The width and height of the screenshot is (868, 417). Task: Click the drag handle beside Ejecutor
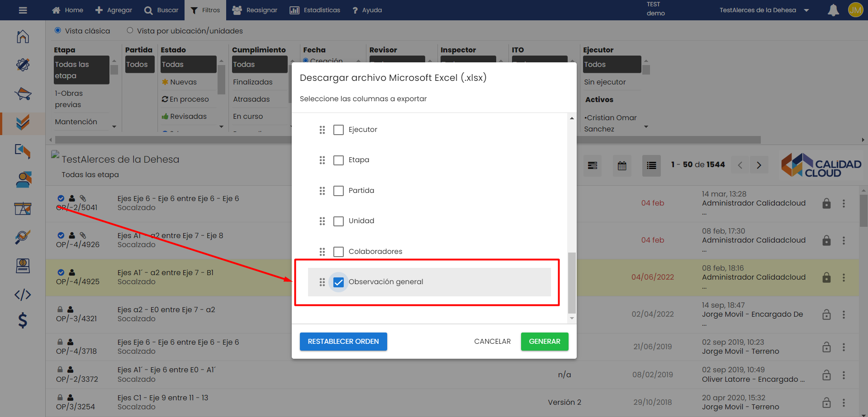[x=322, y=130]
